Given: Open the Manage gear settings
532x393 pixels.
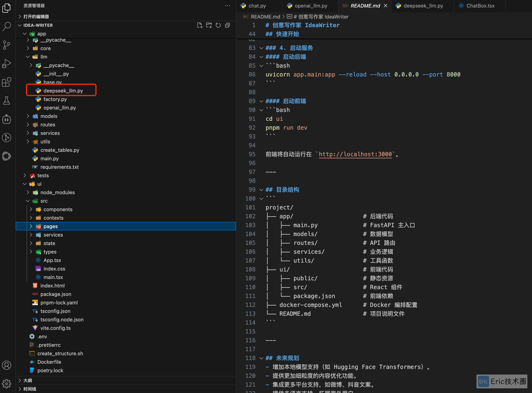Looking at the screenshot, I should click(6, 384).
